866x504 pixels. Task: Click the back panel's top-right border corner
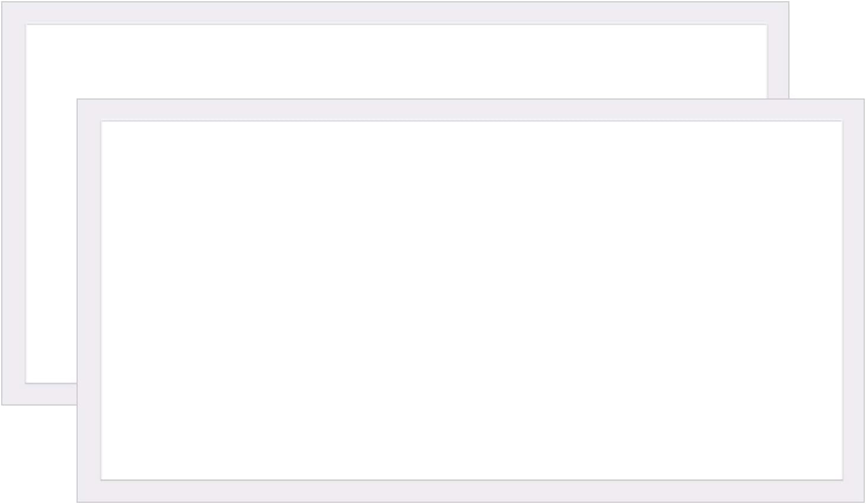[778, 13]
